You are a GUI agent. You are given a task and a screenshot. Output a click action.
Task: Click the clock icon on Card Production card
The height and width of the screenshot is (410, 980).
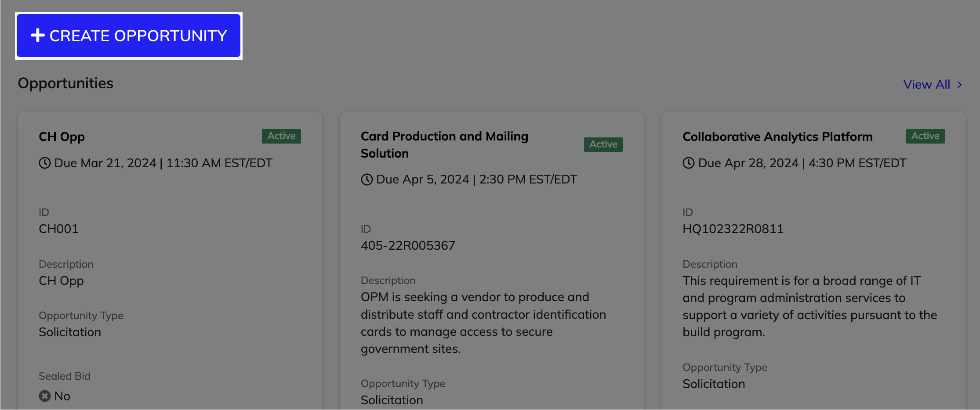coord(367,180)
